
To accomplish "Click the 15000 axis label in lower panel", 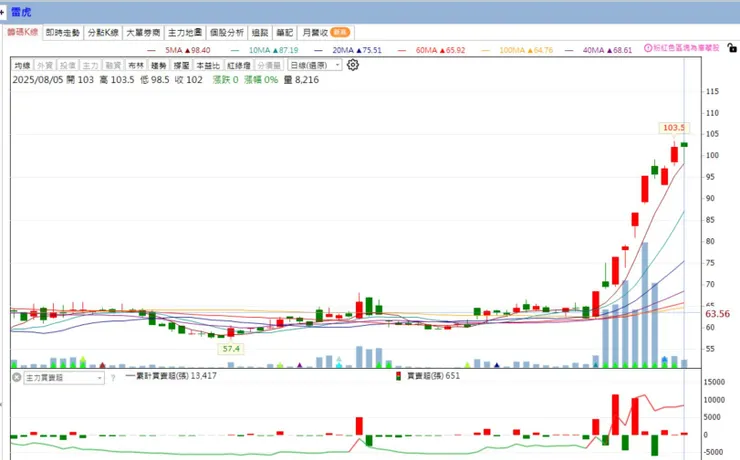I will point(714,382).
